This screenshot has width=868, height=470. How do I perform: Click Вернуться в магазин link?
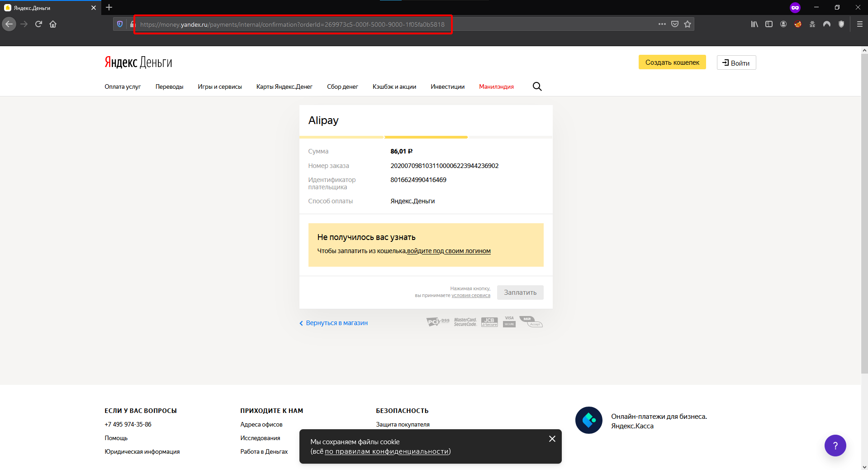pyautogui.click(x=333, y=323)
